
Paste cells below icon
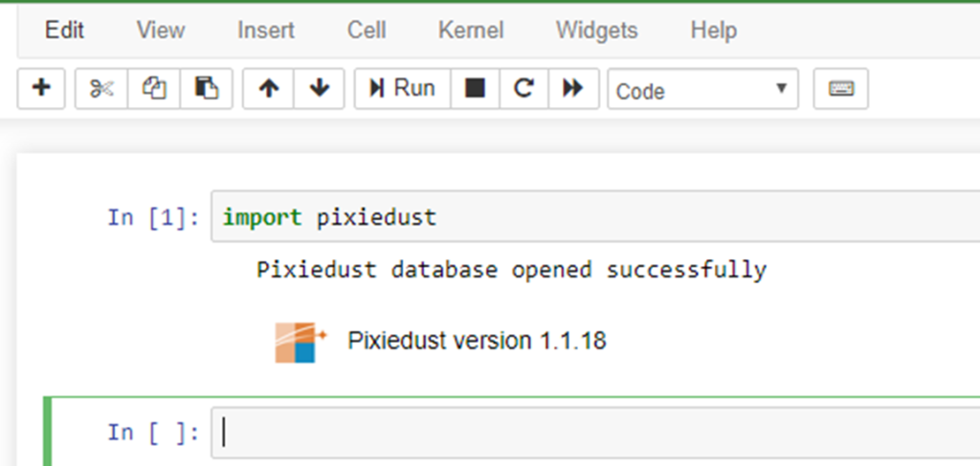click(x=207, y=89)
